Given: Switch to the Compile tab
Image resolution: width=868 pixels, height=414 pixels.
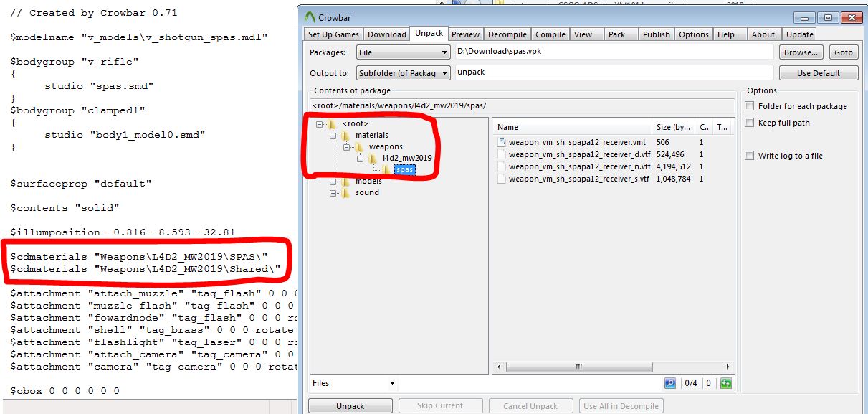Looking at the screenshot, I should (550, 34).
